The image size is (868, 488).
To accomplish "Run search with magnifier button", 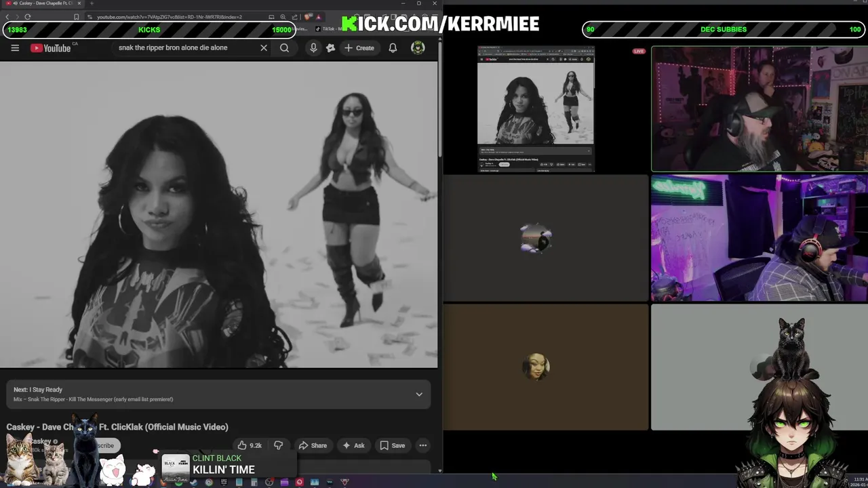I will point(284,47).
